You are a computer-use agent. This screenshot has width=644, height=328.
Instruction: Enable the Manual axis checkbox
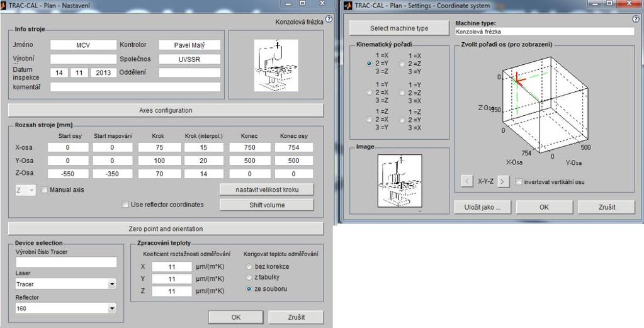pos(44,190)
